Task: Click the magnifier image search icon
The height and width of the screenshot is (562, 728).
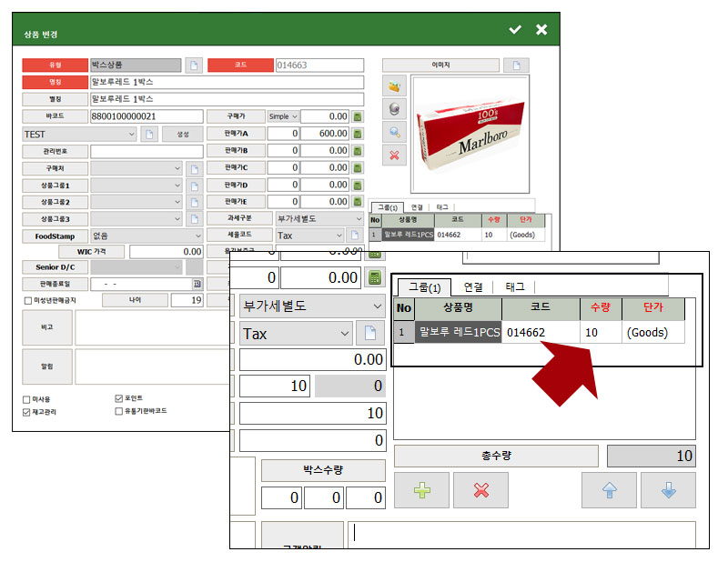Action: tap(394, 132)
